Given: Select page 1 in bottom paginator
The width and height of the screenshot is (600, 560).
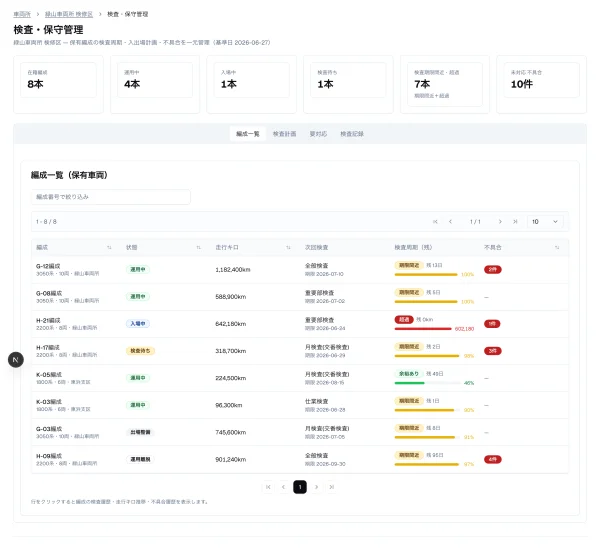Looking at the screenshot, I should click(300, 487).
